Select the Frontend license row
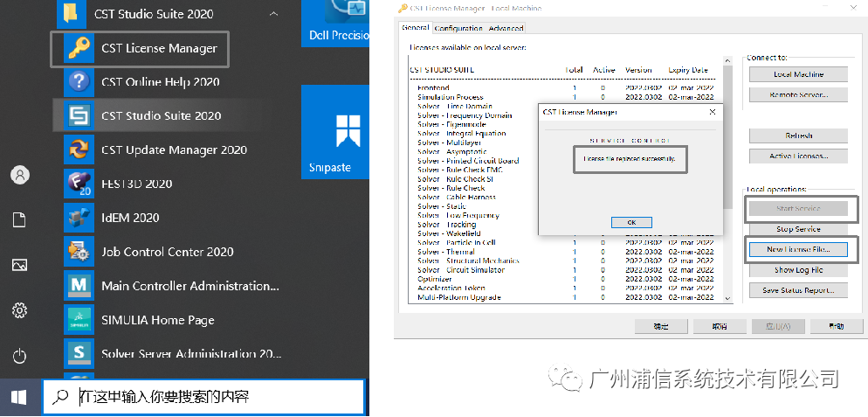 (565, 88)
